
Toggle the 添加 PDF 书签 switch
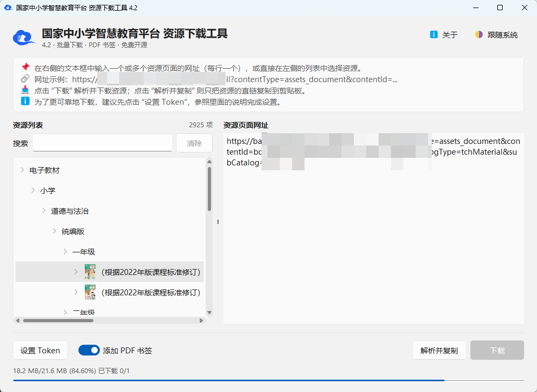tap(89, 350)
